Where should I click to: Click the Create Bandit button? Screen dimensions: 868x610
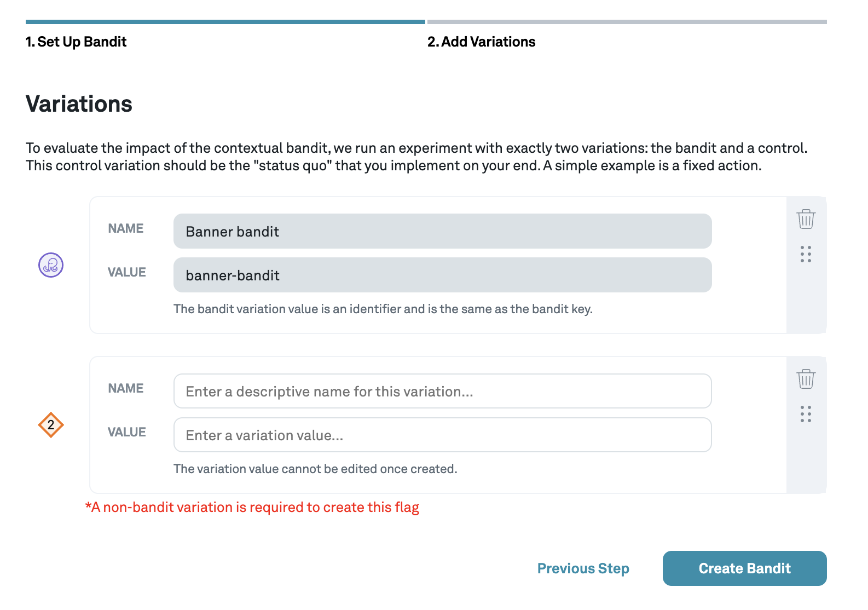(744, 568)
